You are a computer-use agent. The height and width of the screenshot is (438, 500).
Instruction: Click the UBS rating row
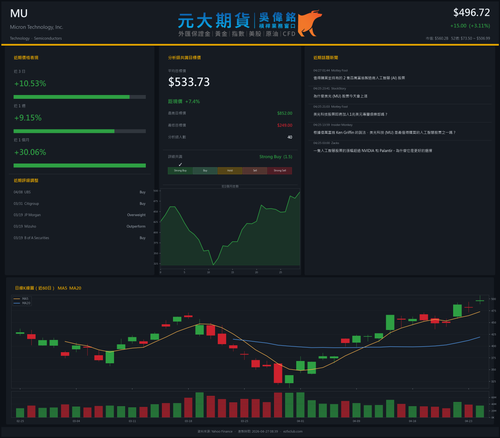(80, 192)
